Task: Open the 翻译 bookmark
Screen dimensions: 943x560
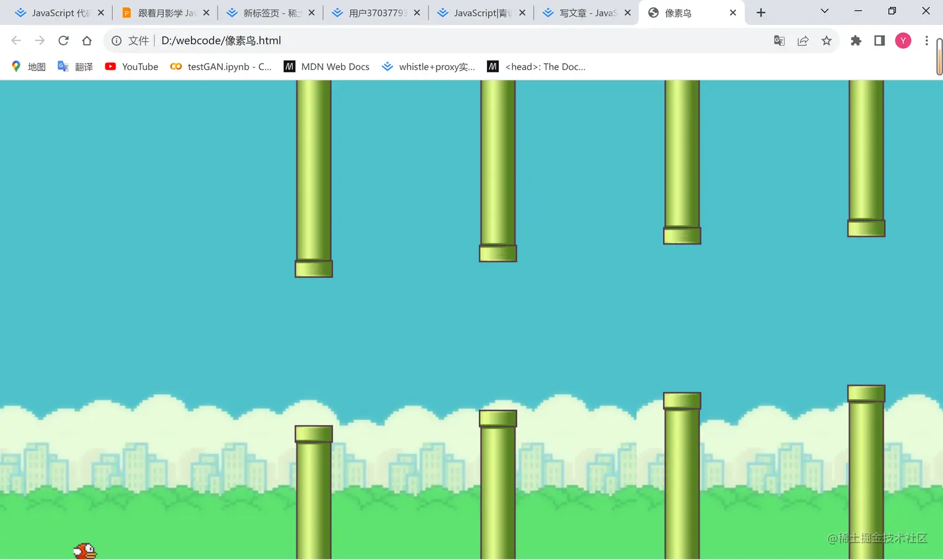Action: 75,67
